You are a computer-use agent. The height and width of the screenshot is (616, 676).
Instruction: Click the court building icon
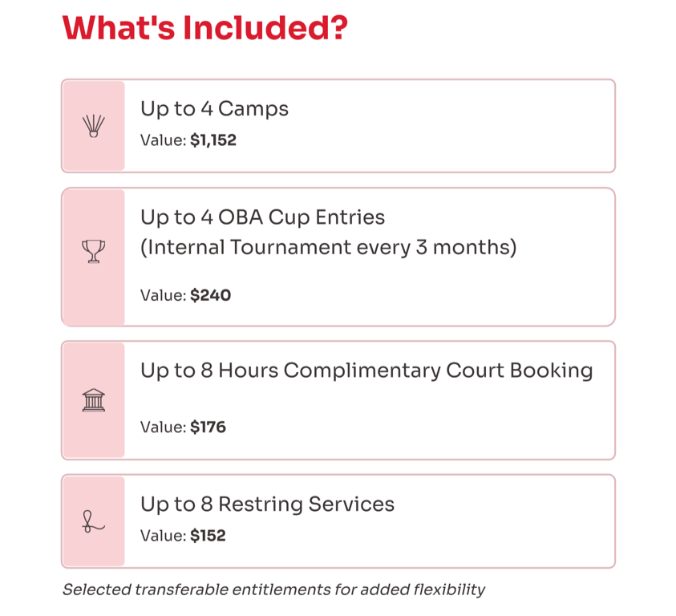(94, 399)
